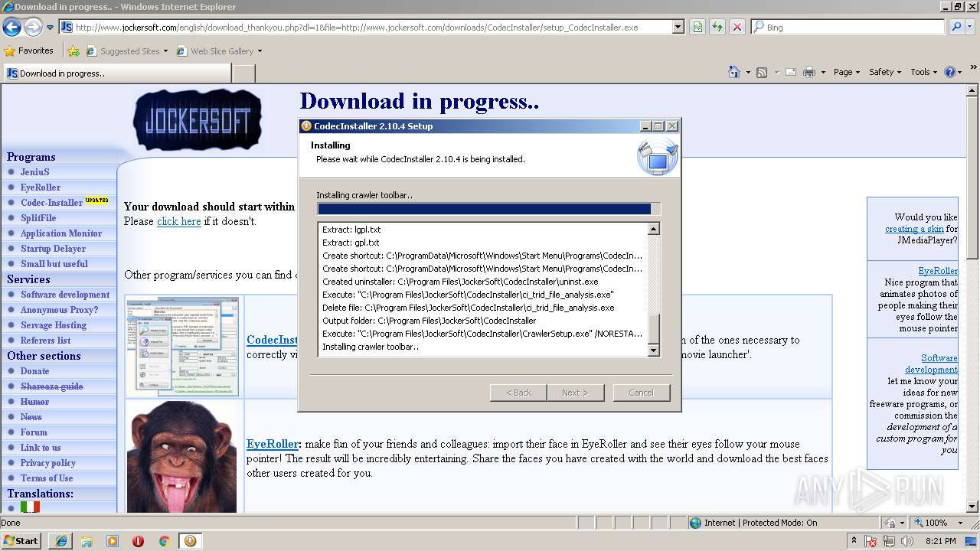
Task: Click the page vertical scrollbar down arrow
Action: (973, 507)
